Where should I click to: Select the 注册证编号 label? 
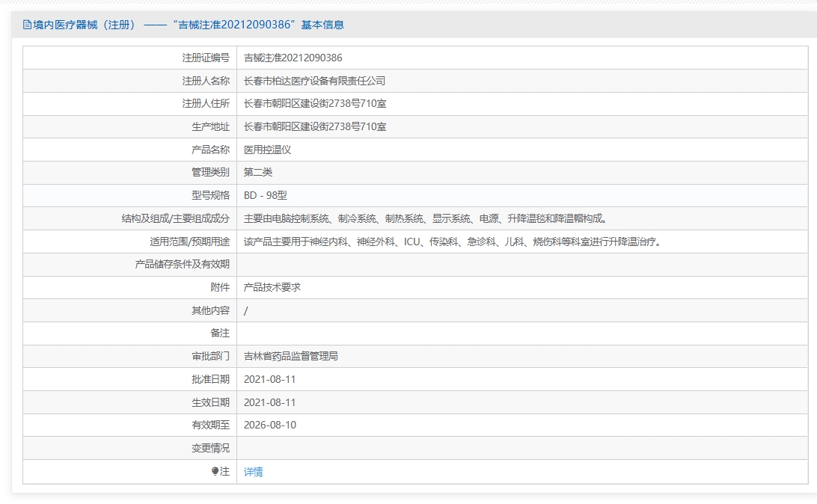(x=206, y=58)
